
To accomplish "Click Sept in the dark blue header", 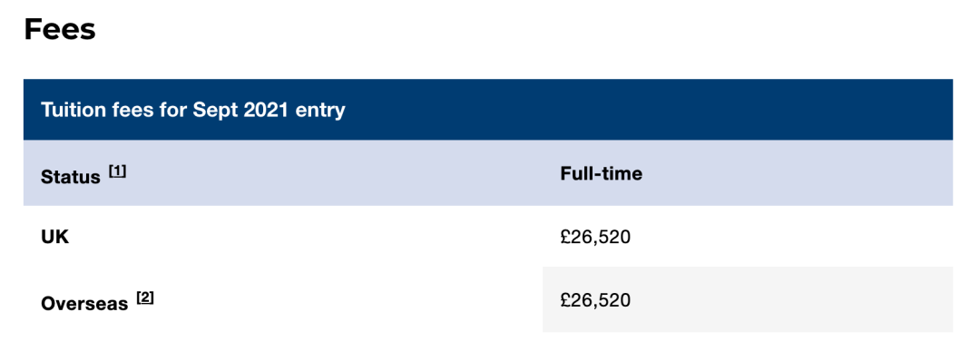I will coord(214,111).
